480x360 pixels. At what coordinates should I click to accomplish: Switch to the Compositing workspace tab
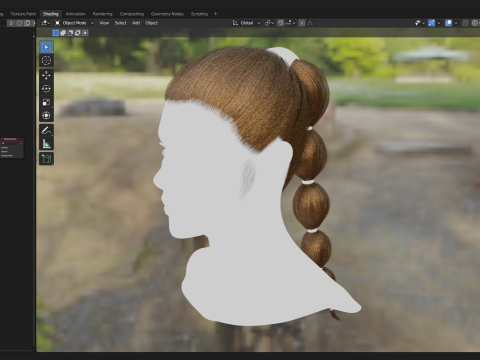[132, 14]
